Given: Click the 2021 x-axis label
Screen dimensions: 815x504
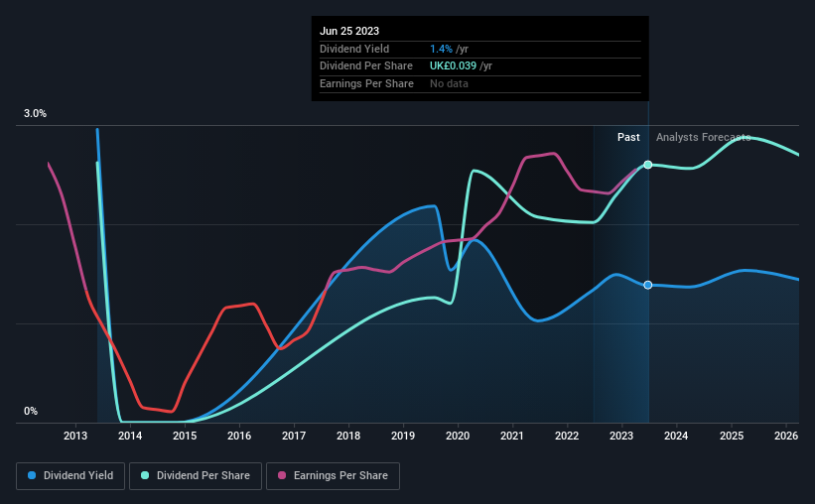Looking at the screenshot, I should pos(512,436).
